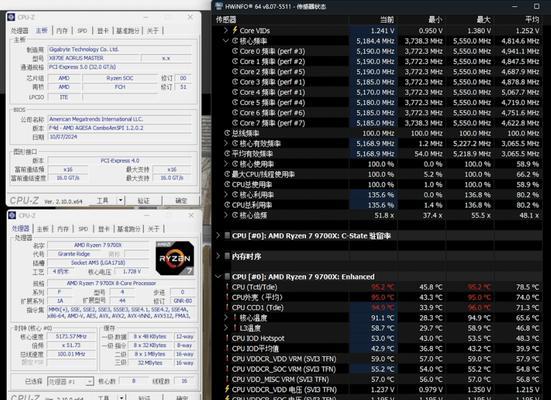Viewport: 551px width, 400px height.
Task: Click the clock icon of Core 2 频率 row
Action: 235,72
